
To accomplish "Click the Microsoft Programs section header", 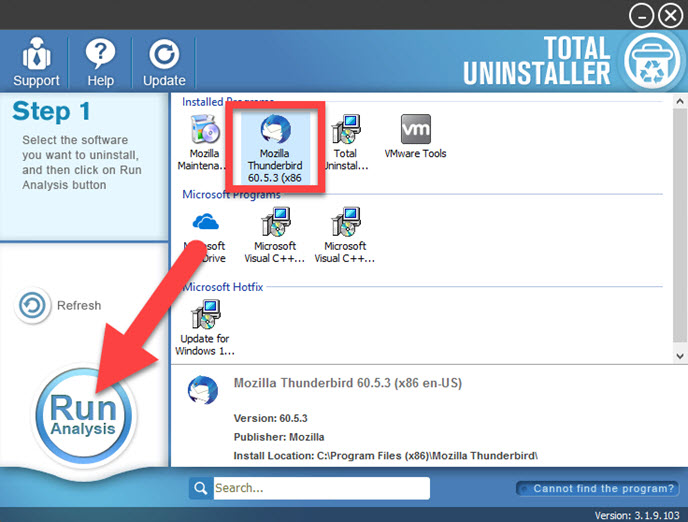I will 231,195.
